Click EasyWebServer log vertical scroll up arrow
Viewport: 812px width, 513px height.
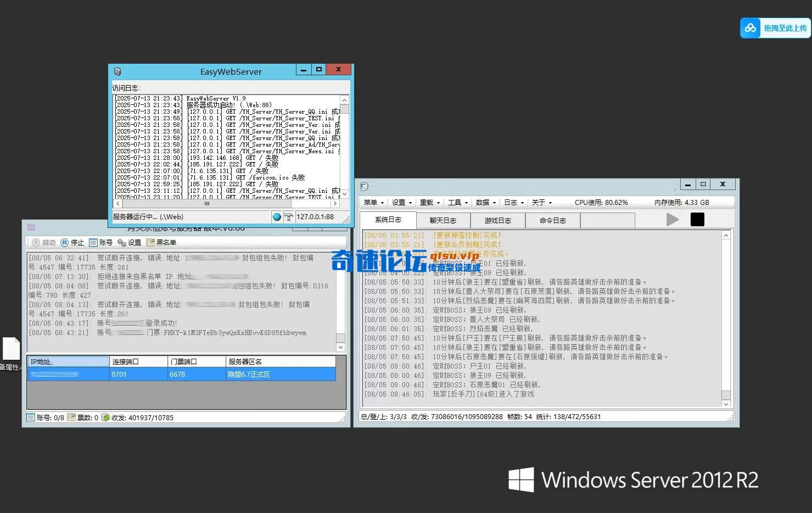click(345, 101)
